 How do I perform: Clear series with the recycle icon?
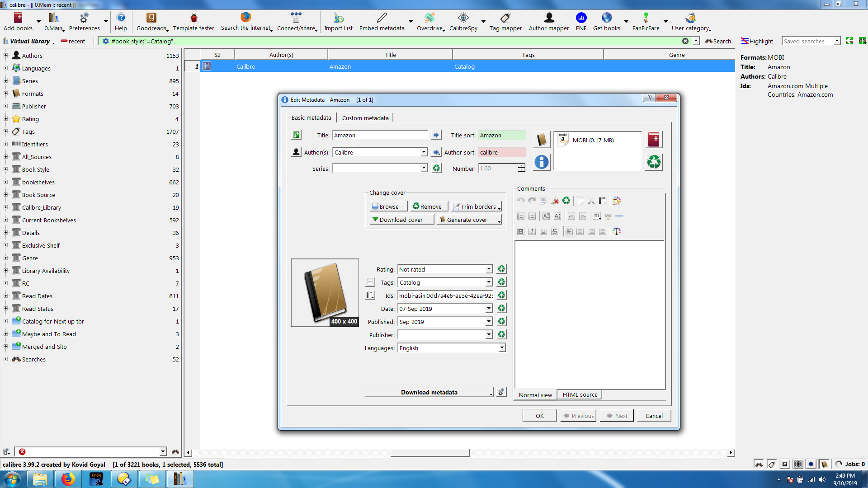click(436, 168)
